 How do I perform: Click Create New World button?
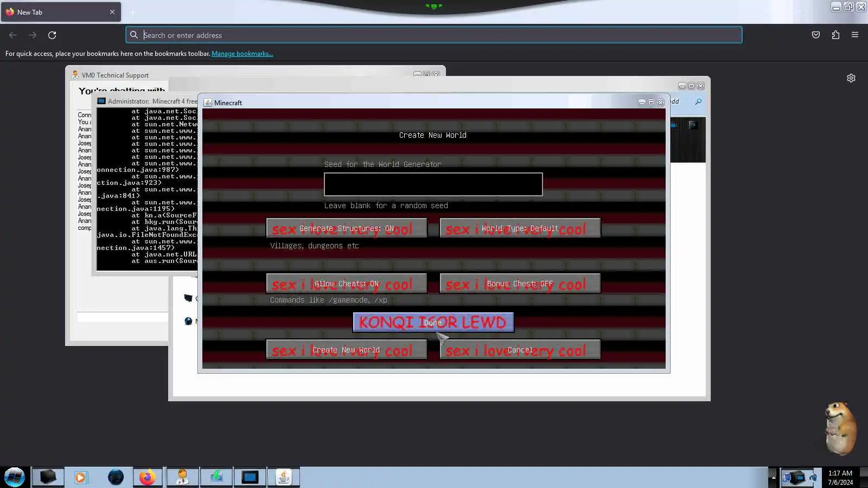pos(347,350)
